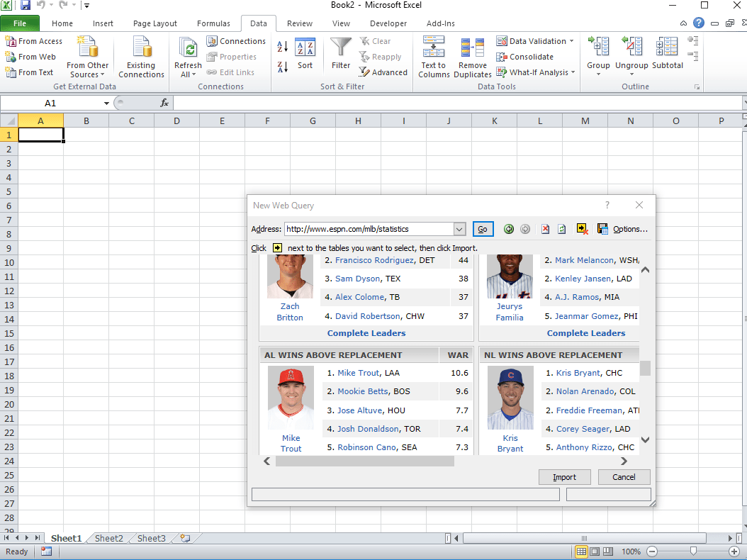Click Go in New Web Query
This screenshot has width=747, height=560.
(x=483, y=229)
